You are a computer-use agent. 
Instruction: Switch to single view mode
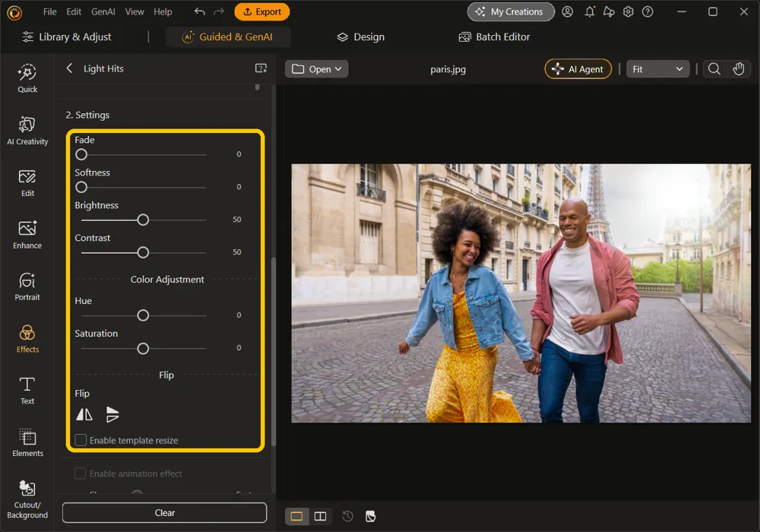coord(296,516)
